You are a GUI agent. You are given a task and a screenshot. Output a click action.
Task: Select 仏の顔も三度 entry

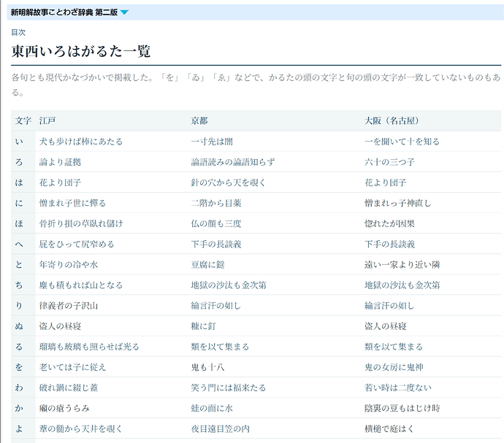(x=216, y=223)
